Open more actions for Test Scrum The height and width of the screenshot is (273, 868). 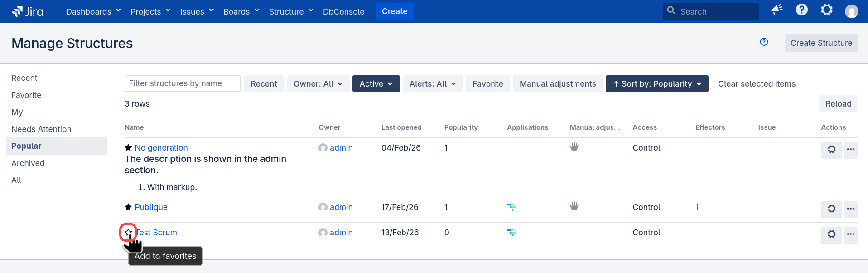[851, 234]
